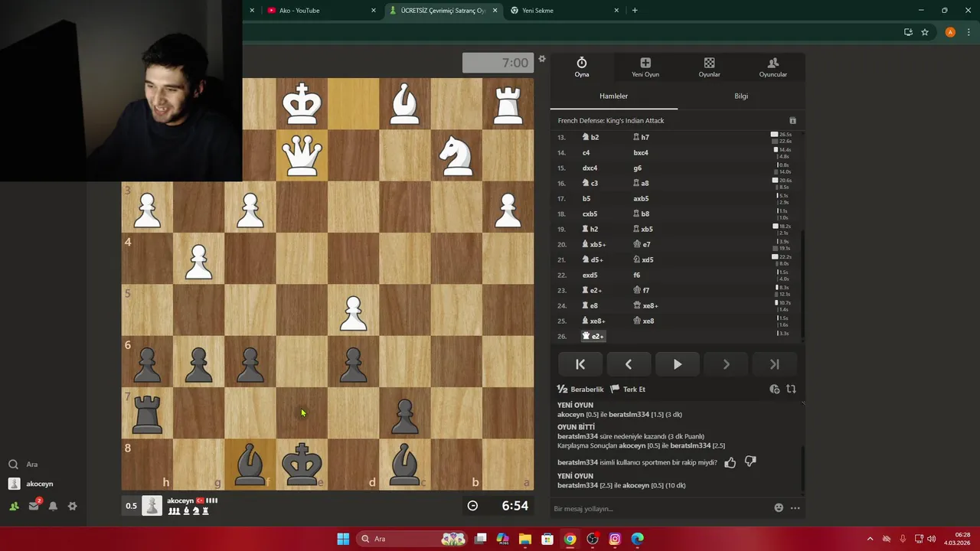Image resolution: width=980 pixels, height=551 pixels.
Task: Select the Hamleler moves tab
Action: [613, 96]
